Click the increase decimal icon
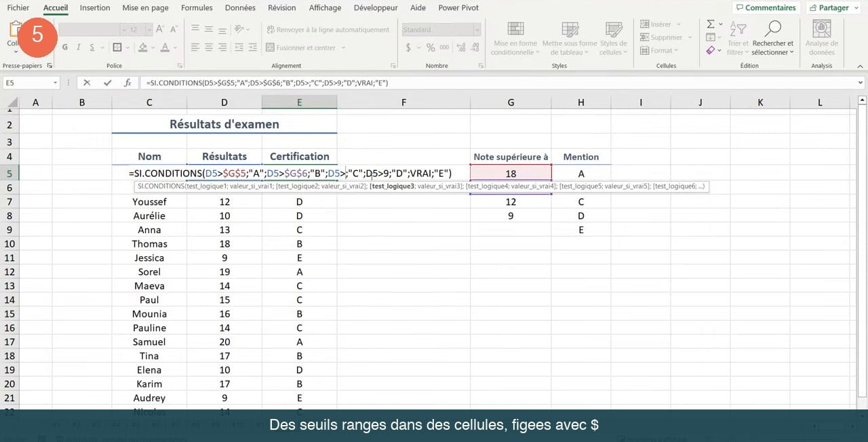868x442 pixels. click(x=462, y=47)
